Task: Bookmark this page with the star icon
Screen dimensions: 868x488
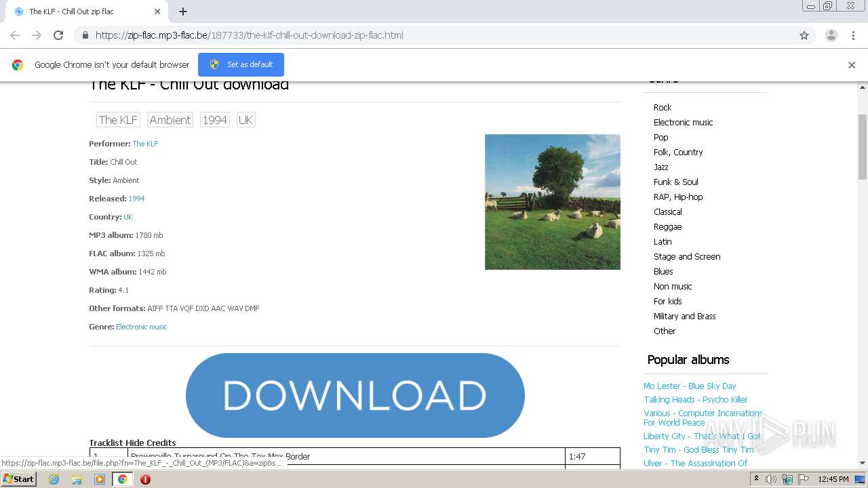Action: tap(804, 35)
